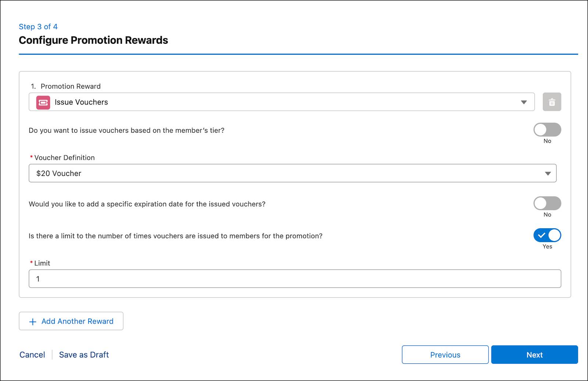Turn on the voucher expiration date toggle
This screenshot has height=381, width=588.
coord(547,204)
